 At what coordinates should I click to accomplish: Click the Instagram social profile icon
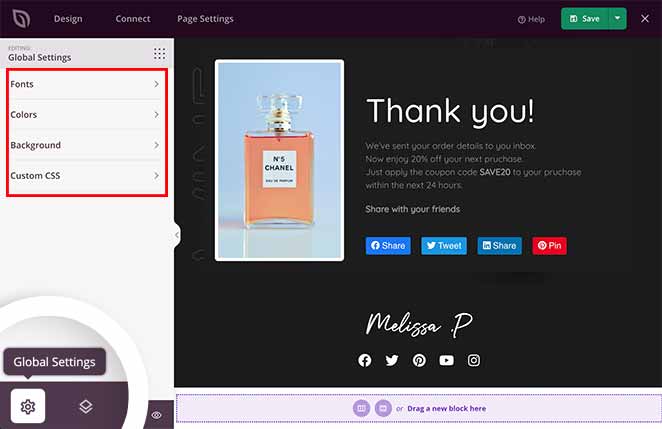click(x=474, y=360)
